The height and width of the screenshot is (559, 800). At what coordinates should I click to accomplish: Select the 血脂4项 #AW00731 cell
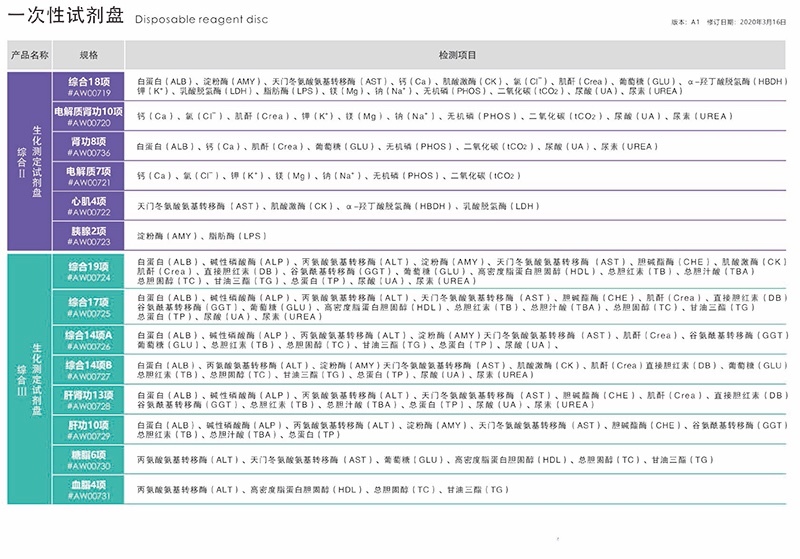(x=88, y=489)
